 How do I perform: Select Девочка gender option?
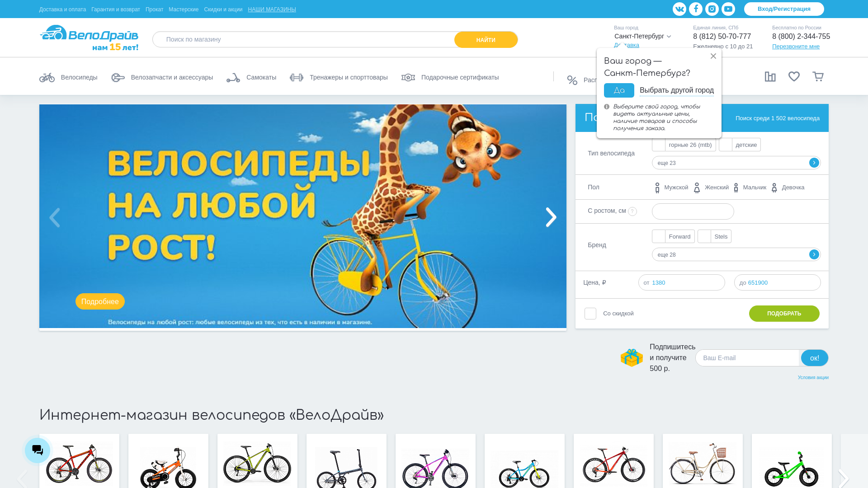pos(788,188)
